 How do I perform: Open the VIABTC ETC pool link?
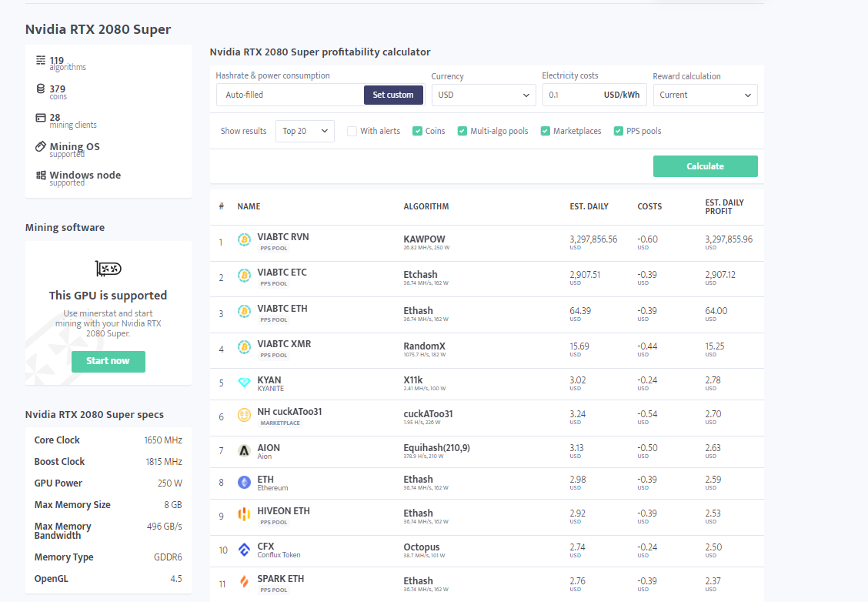282,273
